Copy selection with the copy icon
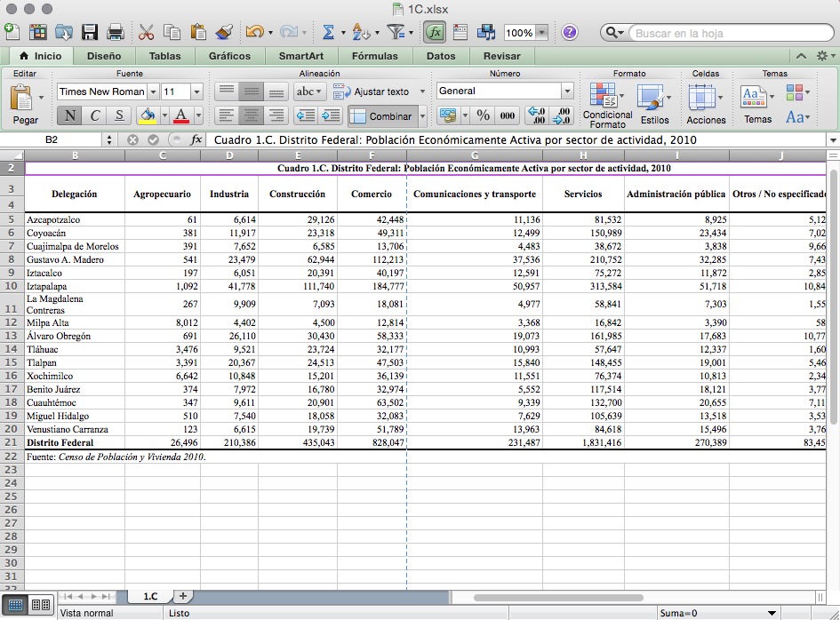The width and height of the screenshot is (840, 620). 172,32
